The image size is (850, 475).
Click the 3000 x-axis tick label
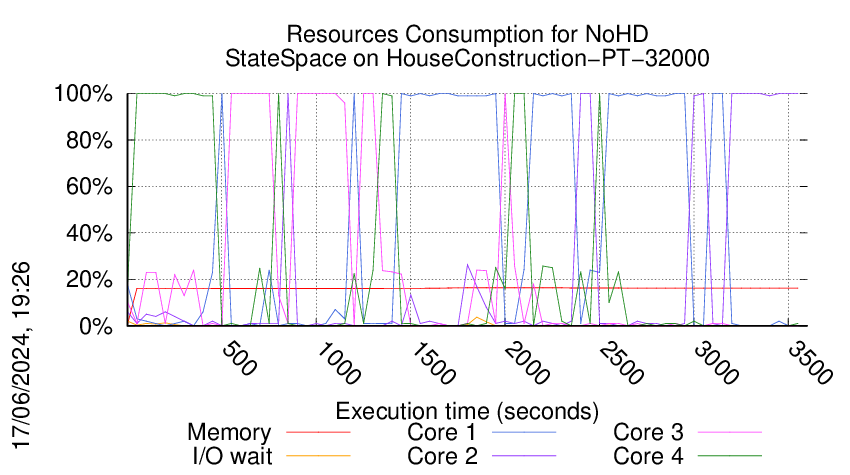click(716, 363)
